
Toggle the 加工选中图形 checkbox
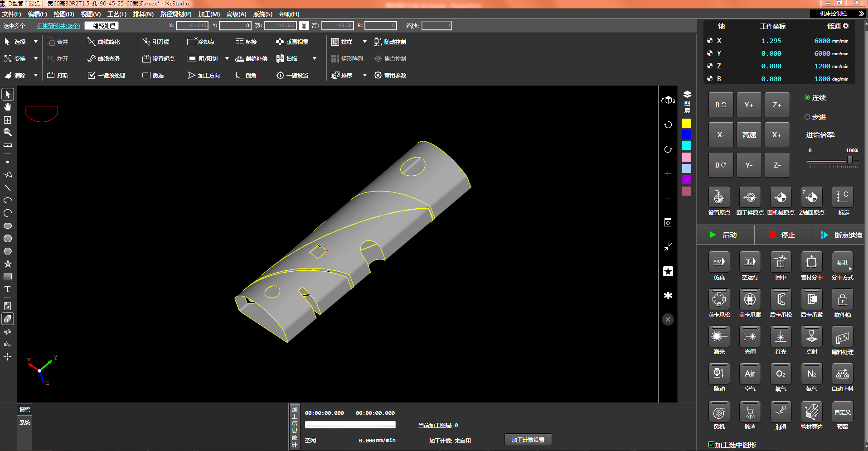[711, 445]
